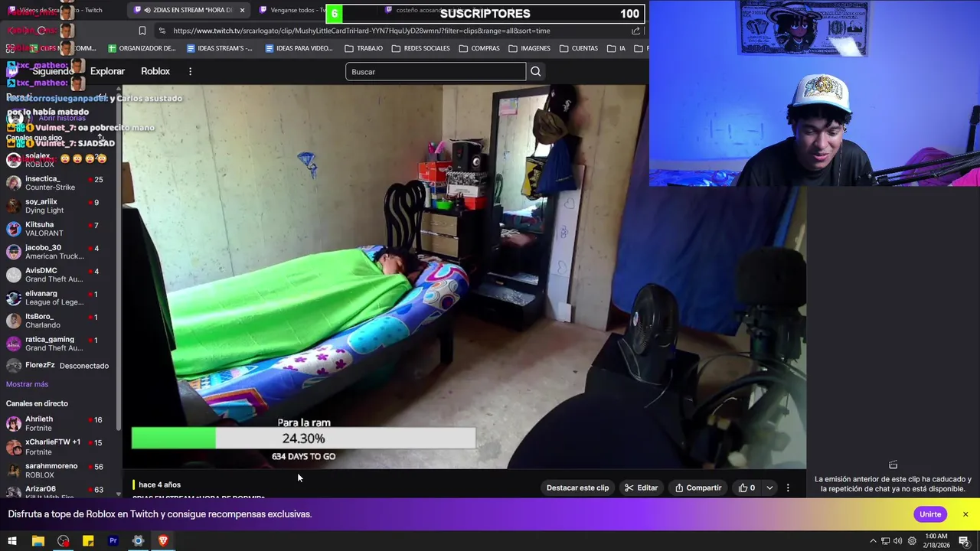Open the COMPRAS bookmarks folder
This screenshot has height=551, width=980.
[x=479, y=48]
